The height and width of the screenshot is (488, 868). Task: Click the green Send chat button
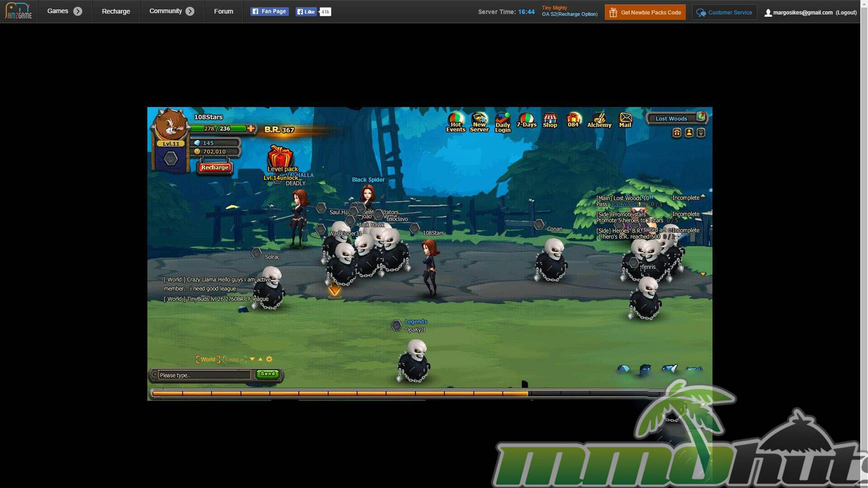[x=268, y=374]
